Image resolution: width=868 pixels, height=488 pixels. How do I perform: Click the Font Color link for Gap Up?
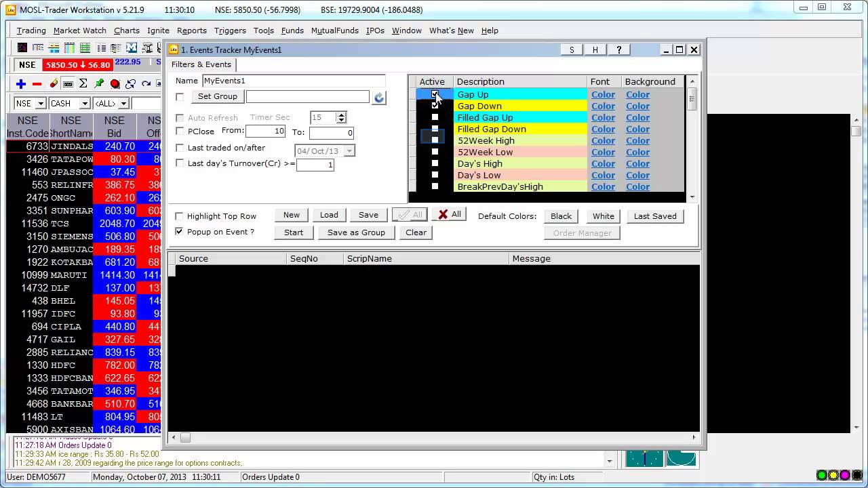click(x=603, y=95)
